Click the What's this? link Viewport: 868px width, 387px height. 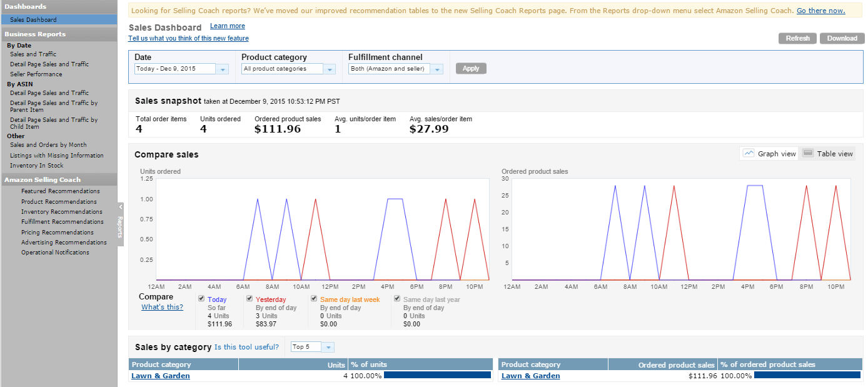(162, 307)
